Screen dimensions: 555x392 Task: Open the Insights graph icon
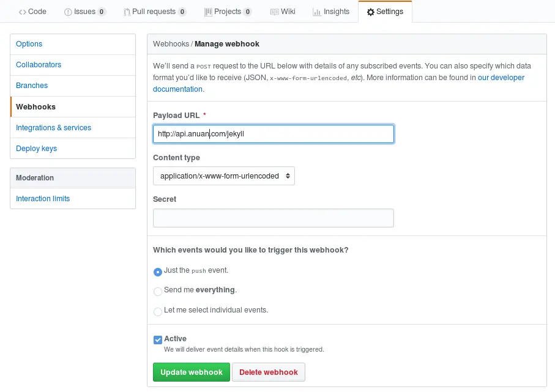(318, 11)
